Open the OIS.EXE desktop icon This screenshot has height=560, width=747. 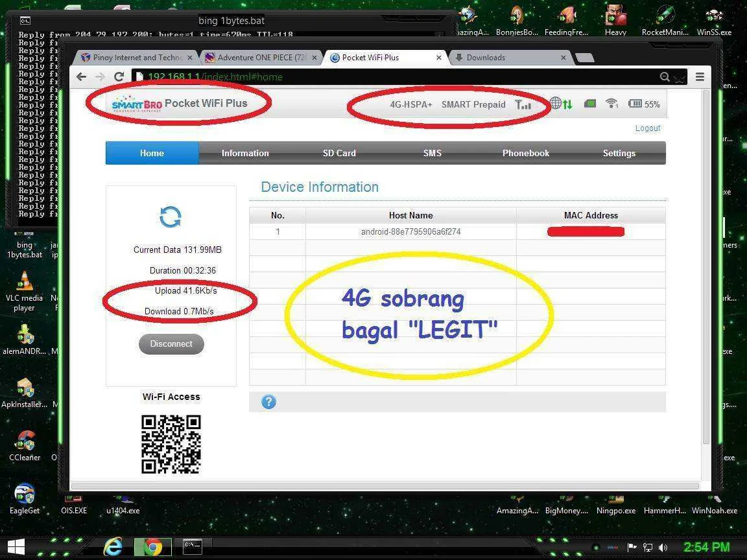(74, 506)
